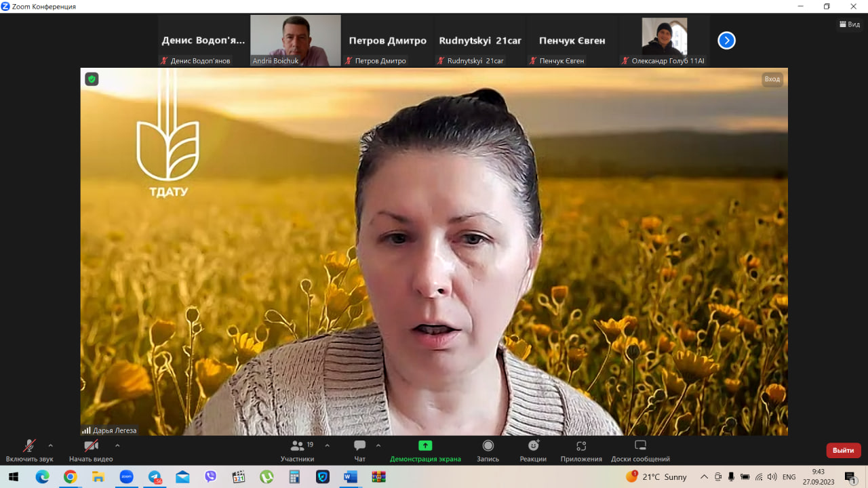Switch the ENG input language
The width and height of the screenshot is (868, 488).
tap(789, 476)
